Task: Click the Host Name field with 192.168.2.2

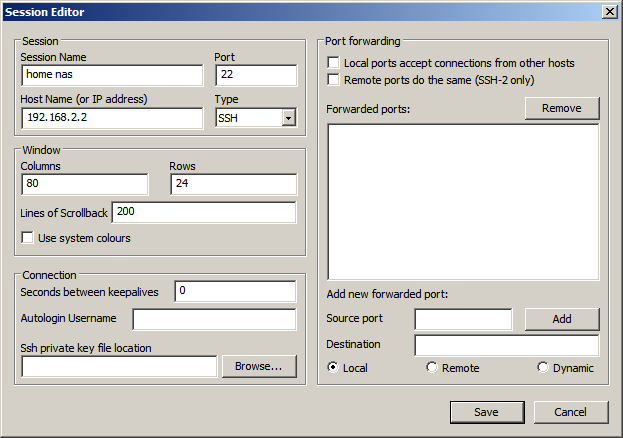Action: (x=112, y=118)
